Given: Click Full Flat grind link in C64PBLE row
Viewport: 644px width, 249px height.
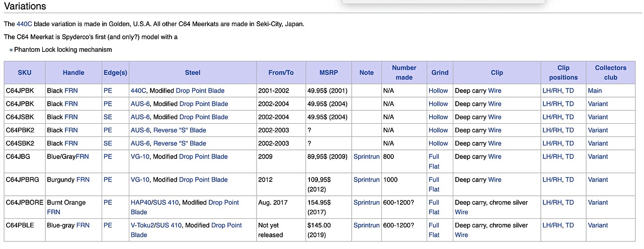Looking at the screenshot, I should pos(434,230).
